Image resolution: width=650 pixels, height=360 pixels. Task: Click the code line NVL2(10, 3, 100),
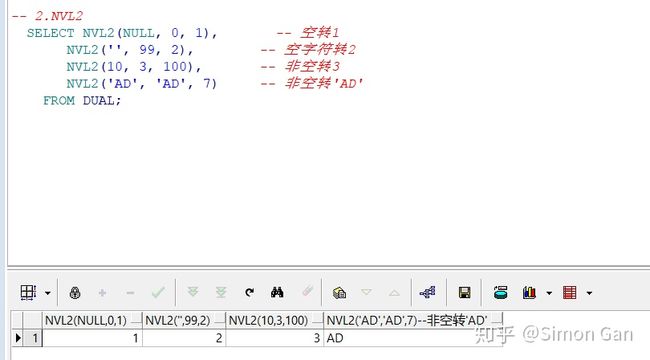[133, 66]
